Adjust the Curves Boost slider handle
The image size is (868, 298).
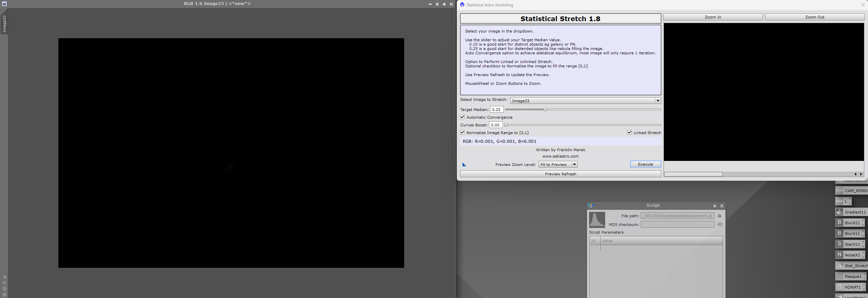pos(506,125)
